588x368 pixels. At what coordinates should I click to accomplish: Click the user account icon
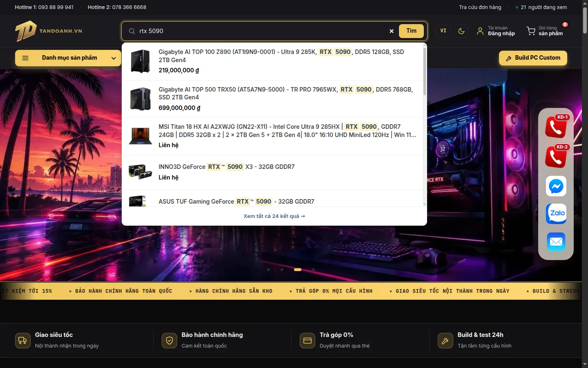[x=480, y=31]
